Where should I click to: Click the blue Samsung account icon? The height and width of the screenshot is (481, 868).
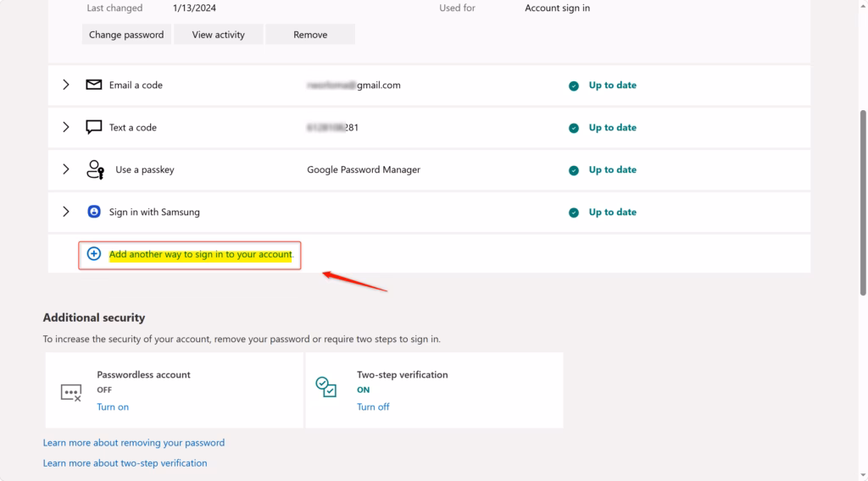pyautogui.click(x=94, y=212)
